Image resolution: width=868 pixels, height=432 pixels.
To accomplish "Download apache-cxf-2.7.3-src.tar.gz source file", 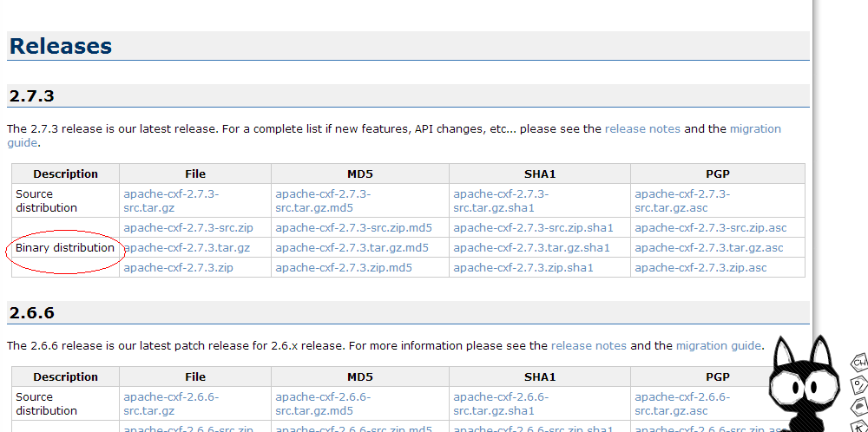I will pos(171,200).
